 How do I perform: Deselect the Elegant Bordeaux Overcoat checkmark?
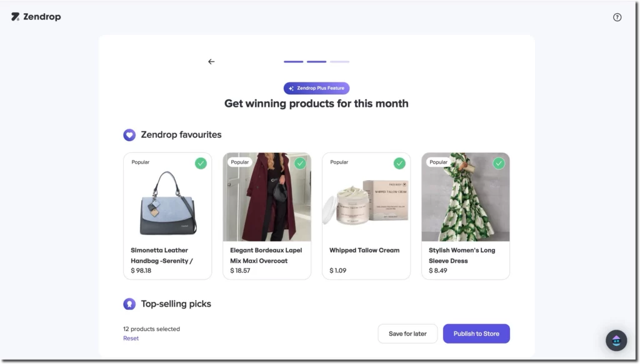(300, 164)
